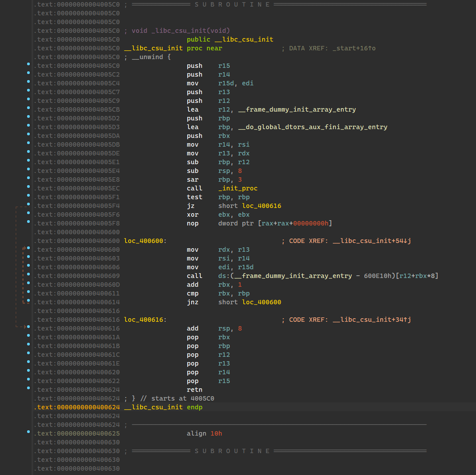Click the __libc_csu_init proc near name
This screenshot has height=475, width=476.
pos(153,48)
